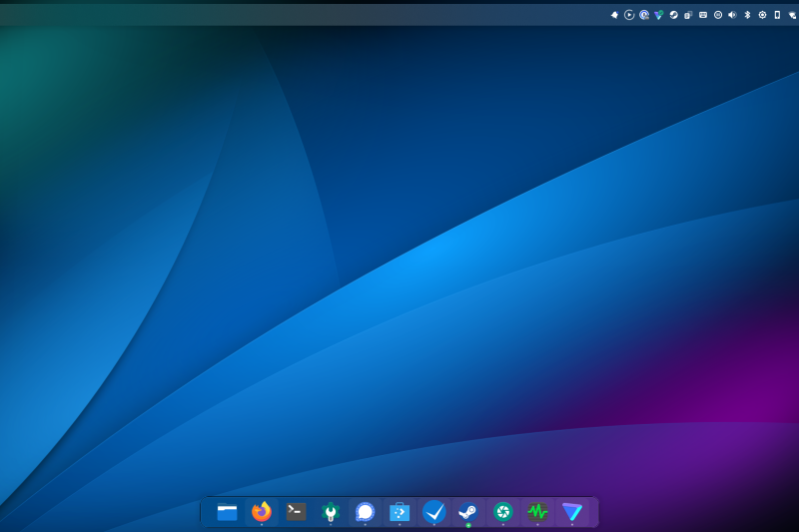
Task: Click the keyboard tray icon
Action: point(703,15)
